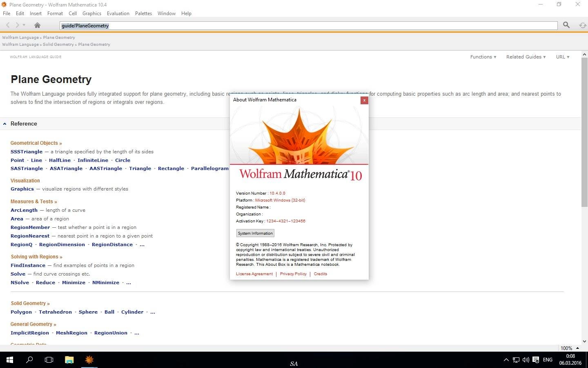Go back with the left arrow
The height and width of the screenshot is (368, 588).
[x=8, y=25]
